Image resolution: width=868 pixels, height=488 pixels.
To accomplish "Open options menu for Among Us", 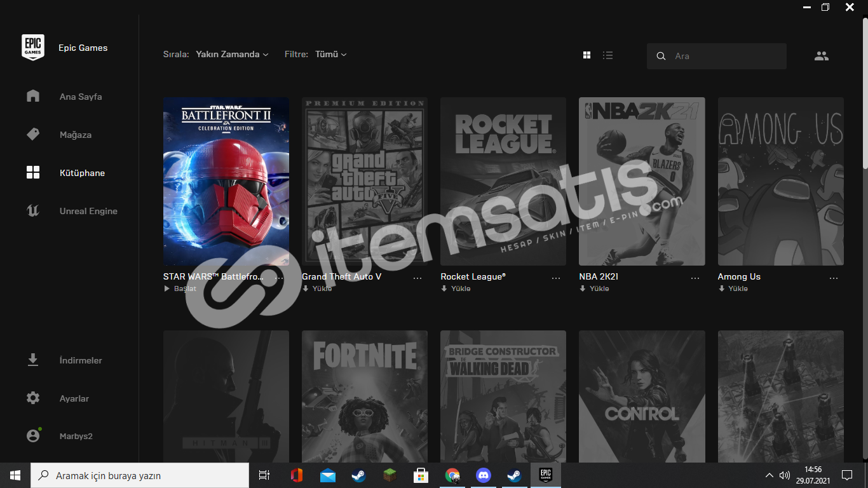I will (x=834, y=278).
